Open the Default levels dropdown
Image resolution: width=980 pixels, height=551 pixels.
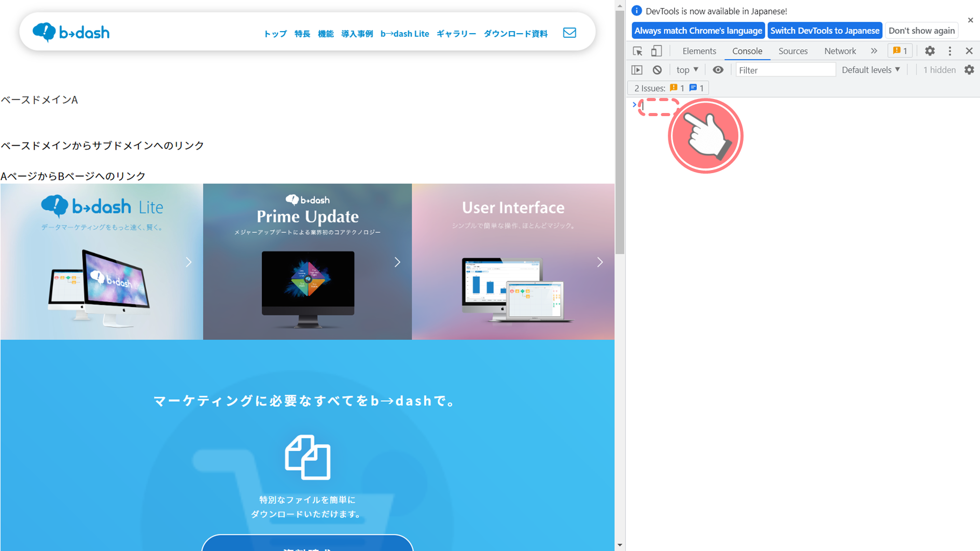click(x=871, y=70)
